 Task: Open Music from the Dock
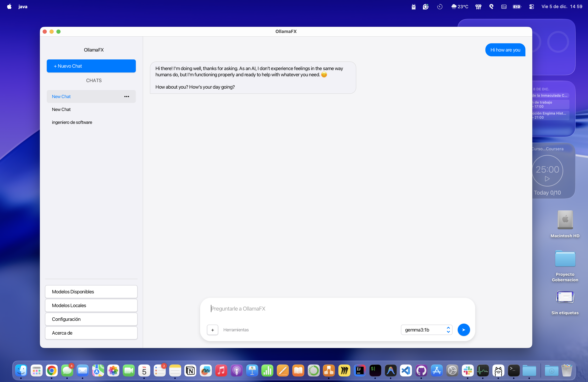[x=221, y=370]
